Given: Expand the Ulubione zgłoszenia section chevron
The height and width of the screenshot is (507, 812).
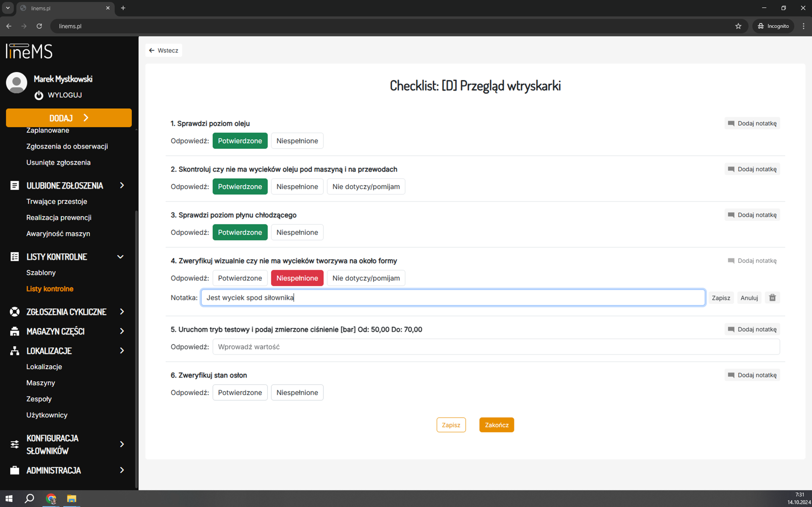Looking at the screenshot, I should click(x=122, y=185).
